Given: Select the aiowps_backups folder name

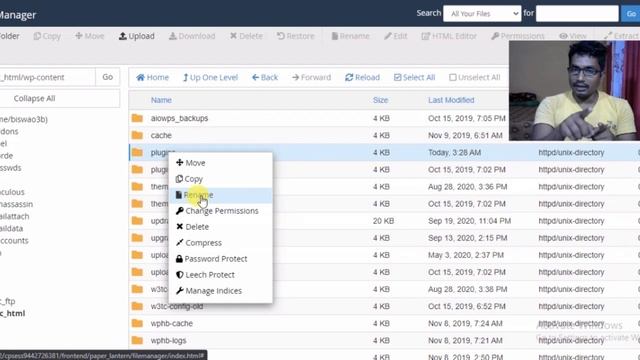Looking at the screenshot, I should [179, 118].
